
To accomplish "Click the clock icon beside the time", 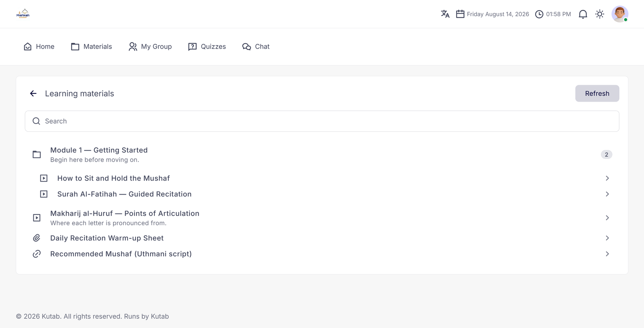I will [x=539, y=14].
